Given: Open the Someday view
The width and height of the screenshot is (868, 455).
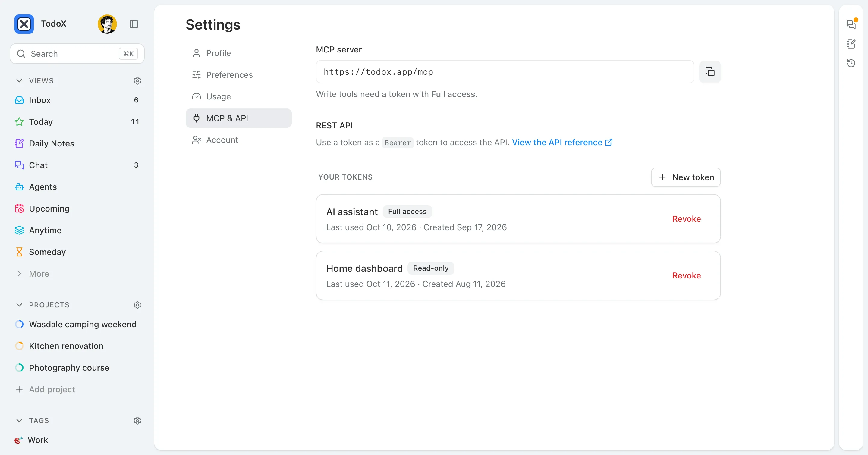Looking at the screenshot, I should click(77, 252).
